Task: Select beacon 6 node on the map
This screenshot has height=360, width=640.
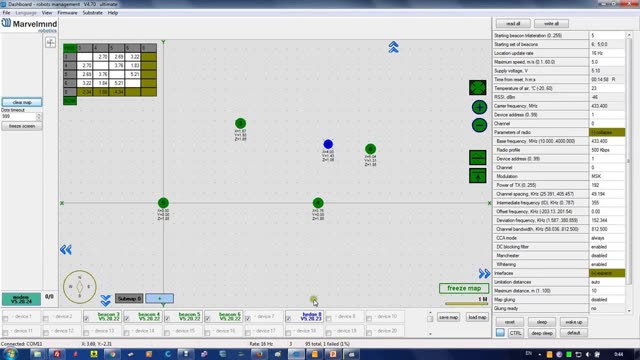Action: (x=370, y=149)
